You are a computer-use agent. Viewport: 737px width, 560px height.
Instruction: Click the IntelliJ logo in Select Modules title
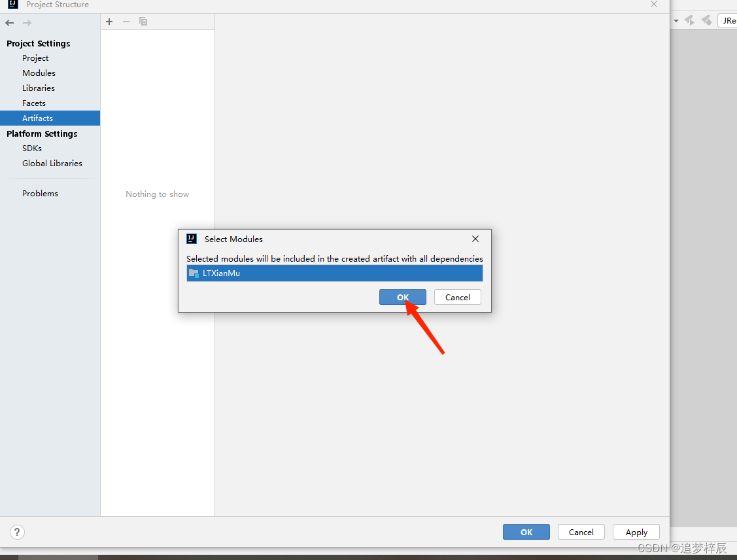(x=192, y=239)
